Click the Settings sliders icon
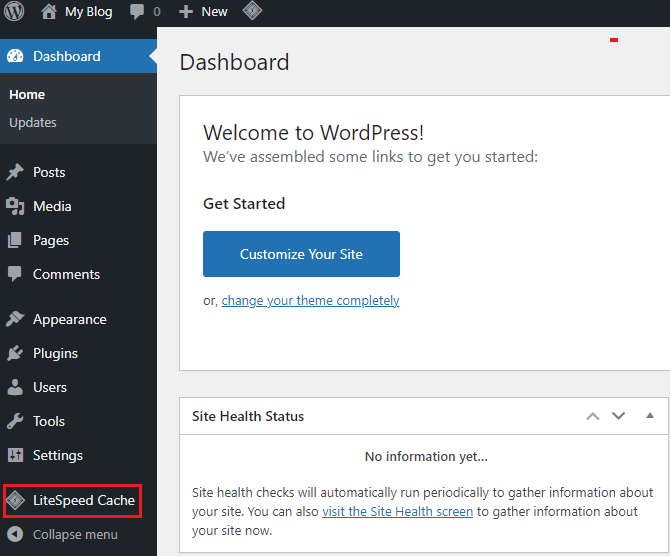This screenshot has height=556, width=671. (x=15, y=455)
